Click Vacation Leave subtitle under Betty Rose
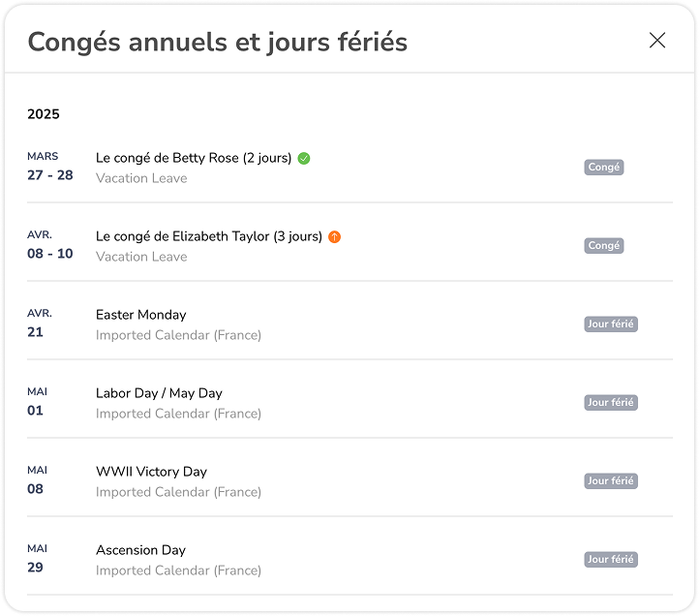 click(x=141, y=178)
